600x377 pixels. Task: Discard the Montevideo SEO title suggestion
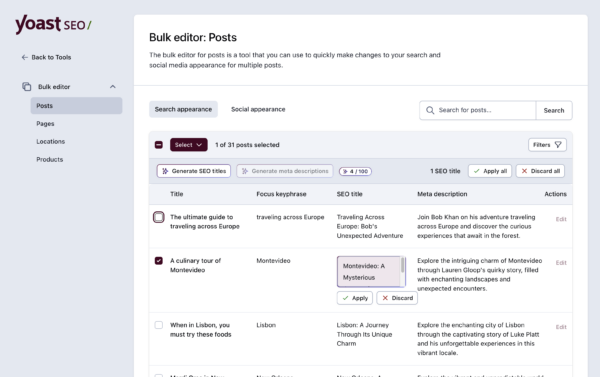click(397, 298)
